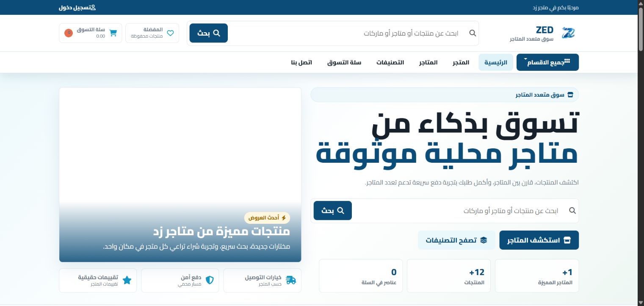Image resolution: width=644 pixels, height=306 pixels.
Task: Click the استكشف المتاجر button
Action: (539, 240)
